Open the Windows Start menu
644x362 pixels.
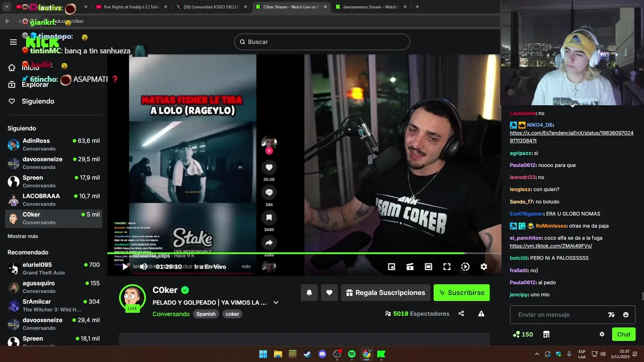[x=263, y=354]
